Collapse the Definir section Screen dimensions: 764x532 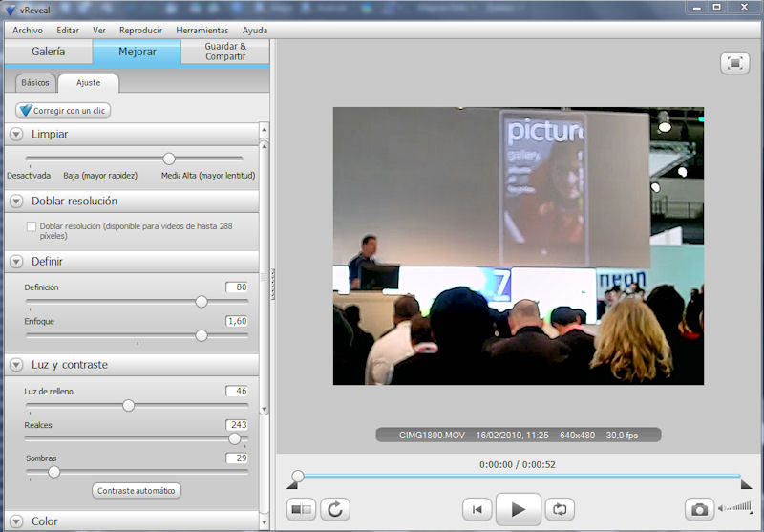16,262
